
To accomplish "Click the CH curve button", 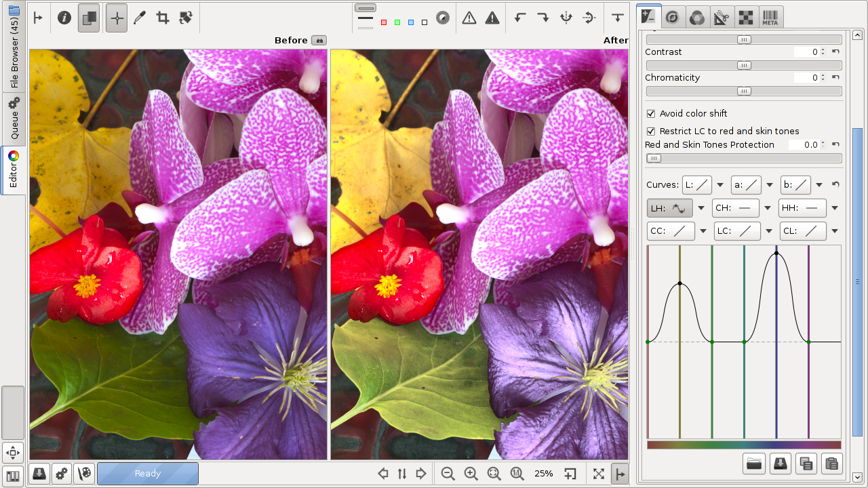I will pos(736,208).
